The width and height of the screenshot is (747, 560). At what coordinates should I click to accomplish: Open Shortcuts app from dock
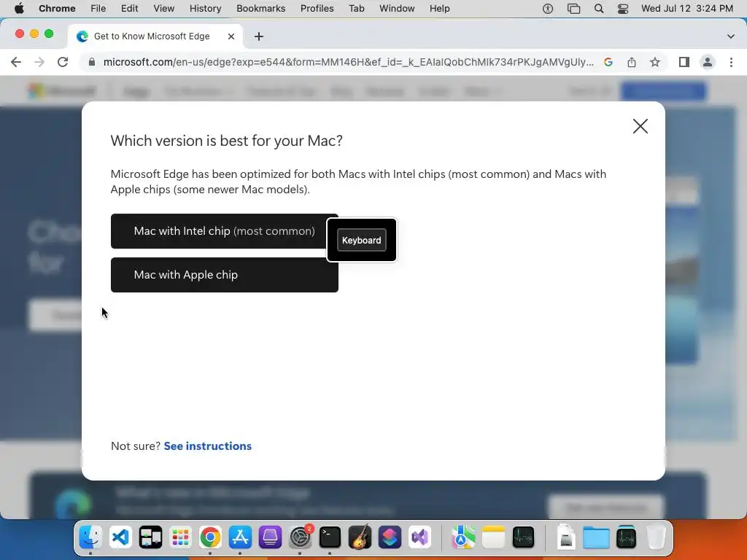(x=390, y=537)
